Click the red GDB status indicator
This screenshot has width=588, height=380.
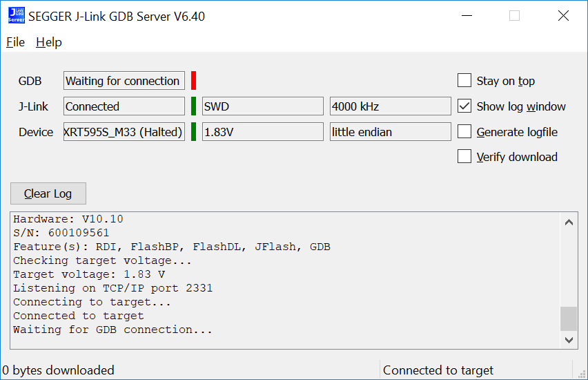[x=194, y=81]
